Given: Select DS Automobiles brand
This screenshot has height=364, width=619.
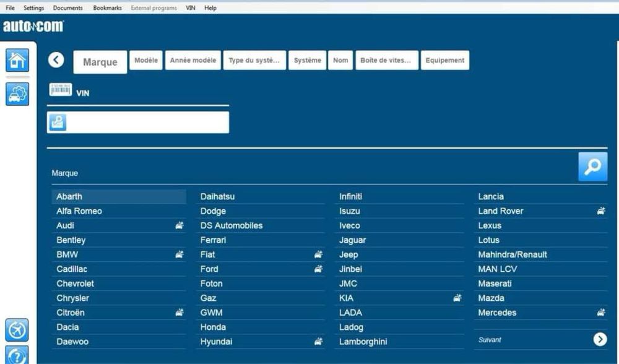Looking at the screenshot, I should (261, 225).
